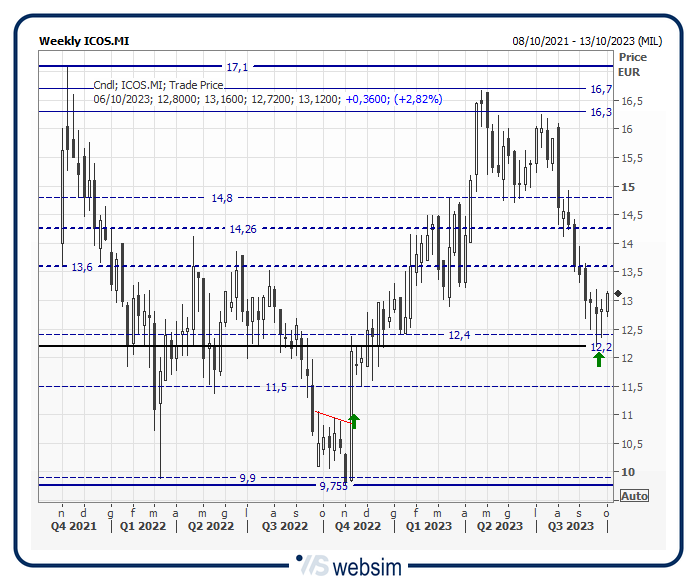The height and width of the screenshot is (581, 697).
Task: Select the red descending trendline
Action: (332, 417)
